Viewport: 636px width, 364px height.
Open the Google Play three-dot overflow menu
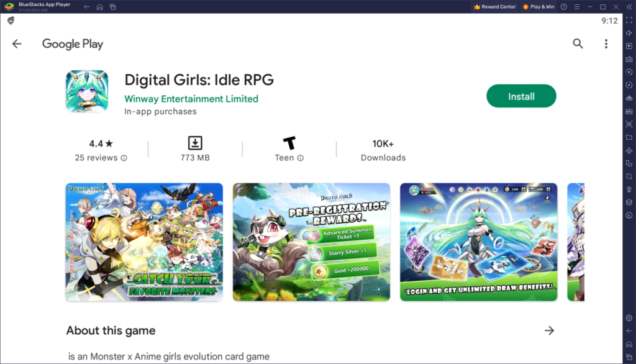606,44
